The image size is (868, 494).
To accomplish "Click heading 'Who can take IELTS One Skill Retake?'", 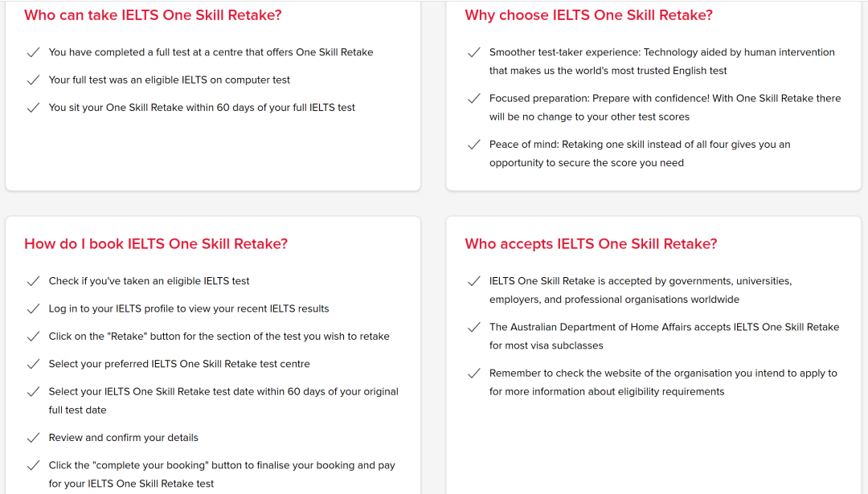I will (153, 15).
